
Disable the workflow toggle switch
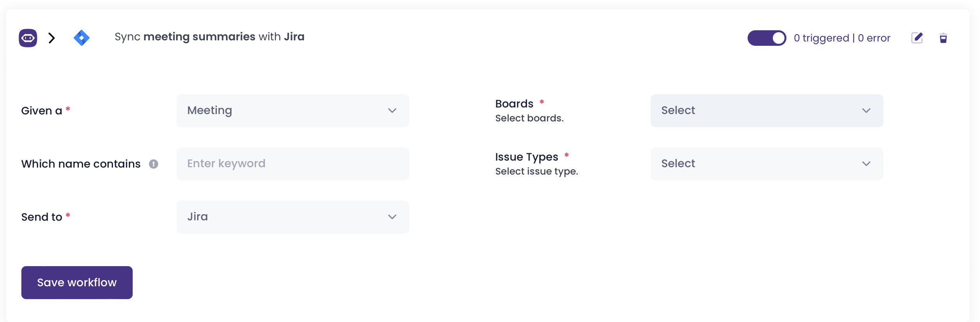[767, 38]
